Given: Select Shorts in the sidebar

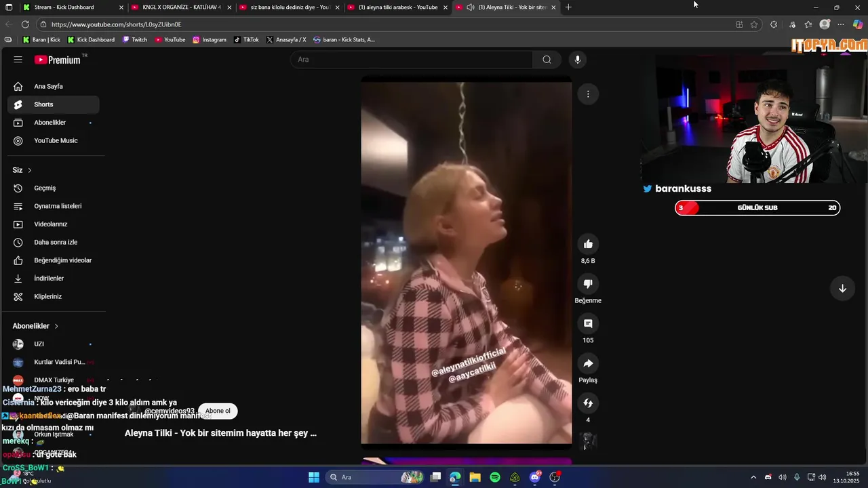Looking at the screenshot, I should pos(54,104).
